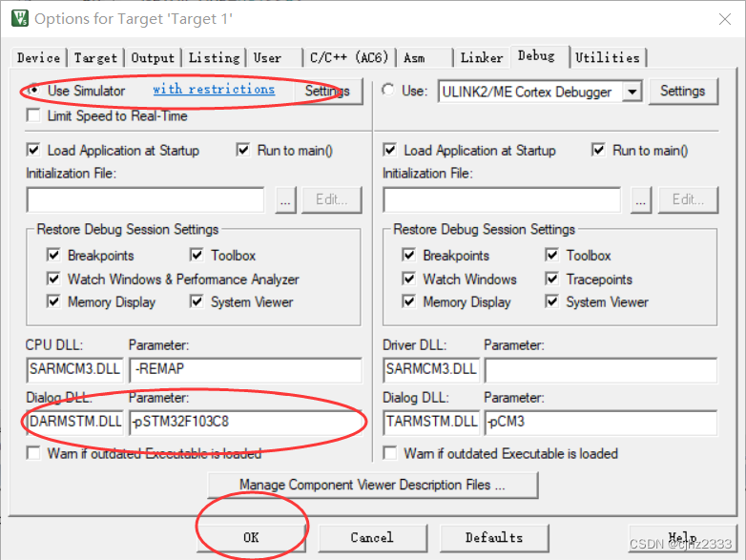Toggle debugger Breakpoints checkbox

(x=408, y=255)
